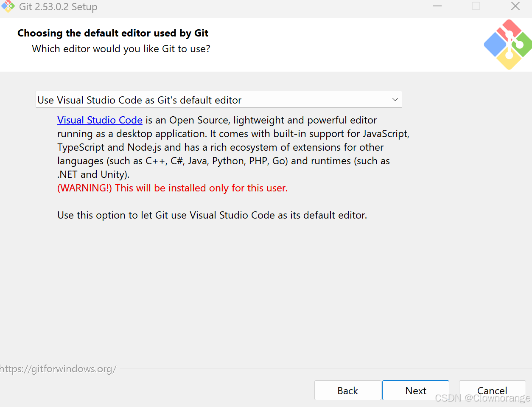The height and width of the screenshot is (407, 532).
Task: Go to the next setup step
Action: pyautogui.click(x=415, y=390)
